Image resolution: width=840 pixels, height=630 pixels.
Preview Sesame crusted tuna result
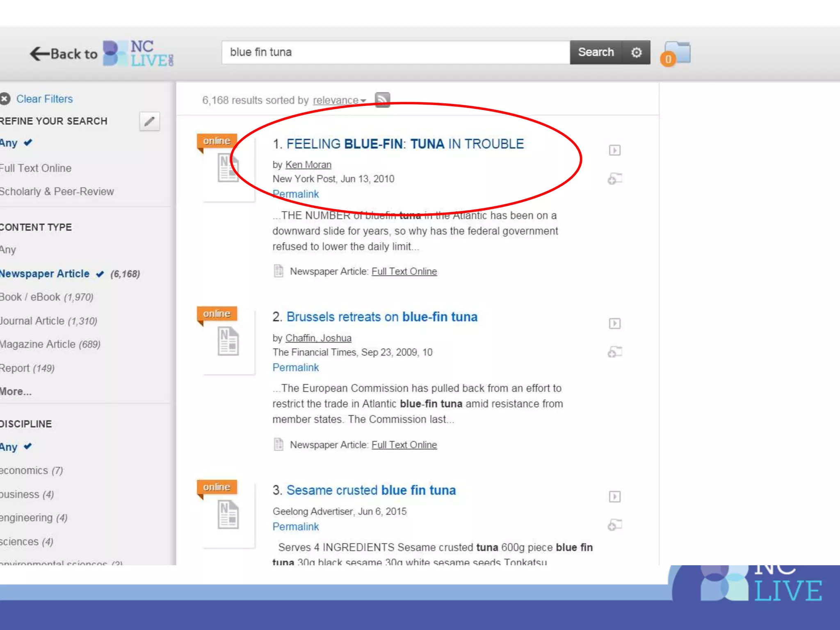pos(614,497)
